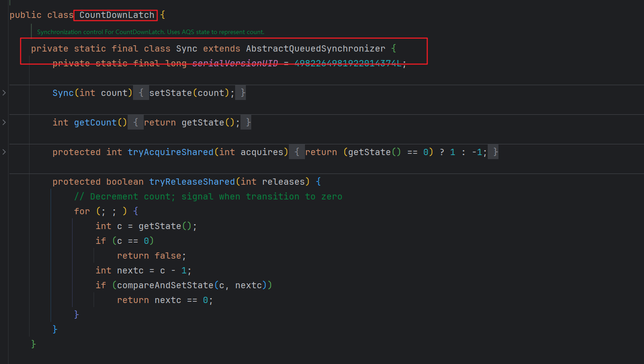644x364 pixels.
Task: Expand the getCount method gutter fold arrow
Action: coord(4,122)
